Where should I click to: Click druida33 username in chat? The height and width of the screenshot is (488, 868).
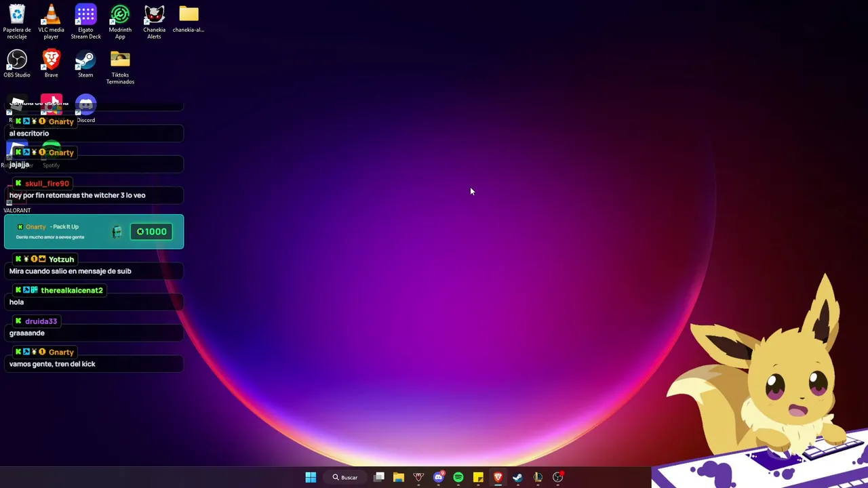(x=41, y=321)
